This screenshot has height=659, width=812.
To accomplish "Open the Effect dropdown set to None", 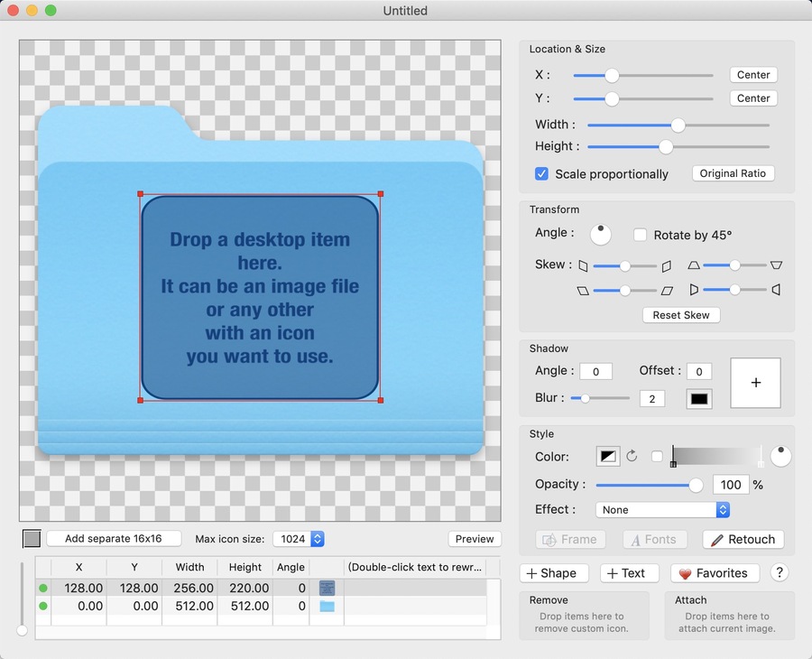I will (662, 510).
